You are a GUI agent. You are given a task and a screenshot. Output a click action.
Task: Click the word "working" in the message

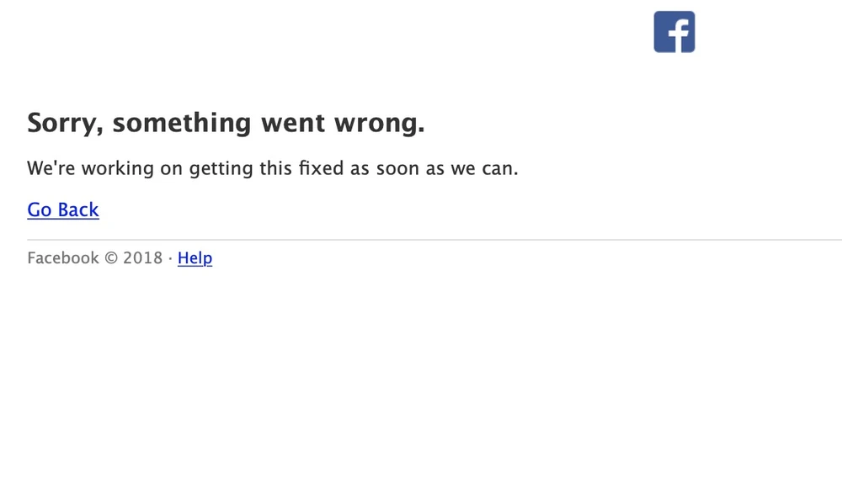pos(118,168)
